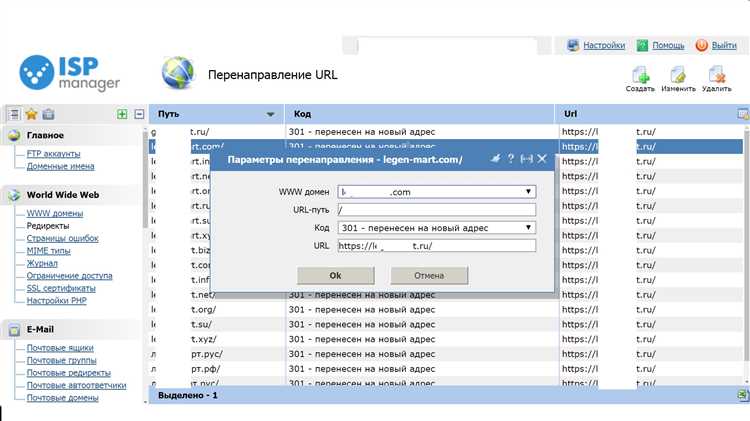Click the URL-путь input field
This screenshot has width=750, height=421.
[437, 210]
